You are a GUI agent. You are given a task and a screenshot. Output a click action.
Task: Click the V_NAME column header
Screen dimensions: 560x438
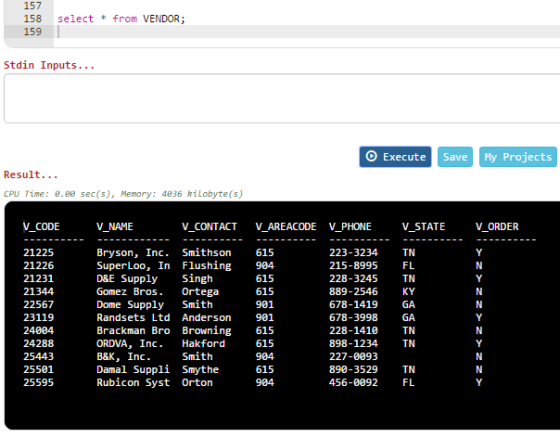click(115, 227)
